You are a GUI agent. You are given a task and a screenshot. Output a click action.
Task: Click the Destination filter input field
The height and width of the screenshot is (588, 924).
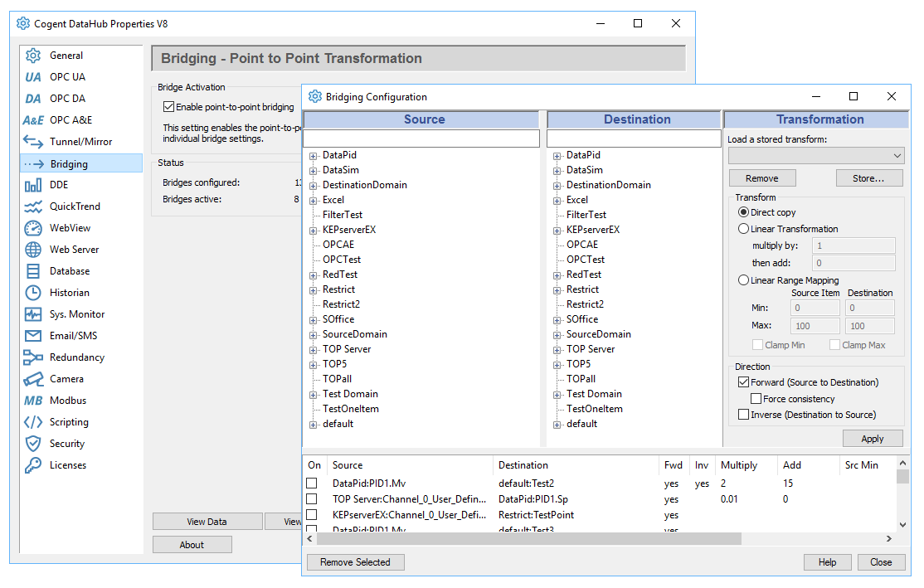634,138
